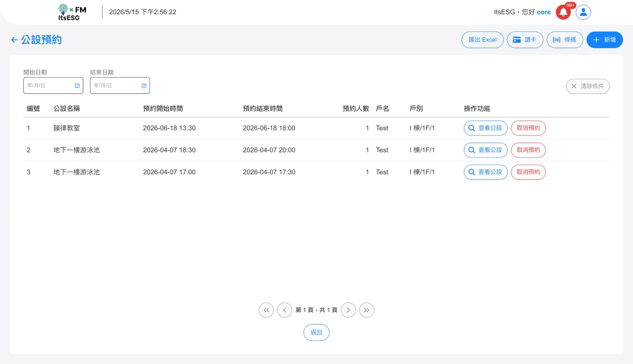Click 匯出 Excel button
633x364 pixels.
click(483, 40)
